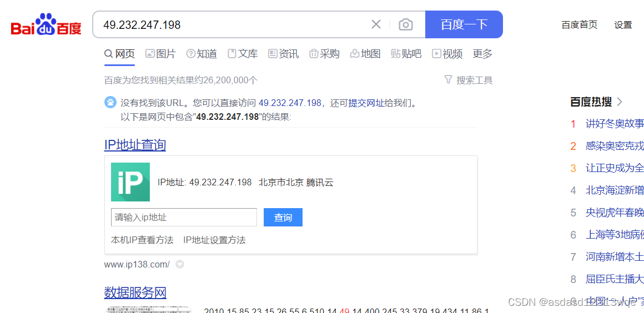This screenshot has width=644, height=313.
Task: Click the Baidu logo
Action: (46, 25)
